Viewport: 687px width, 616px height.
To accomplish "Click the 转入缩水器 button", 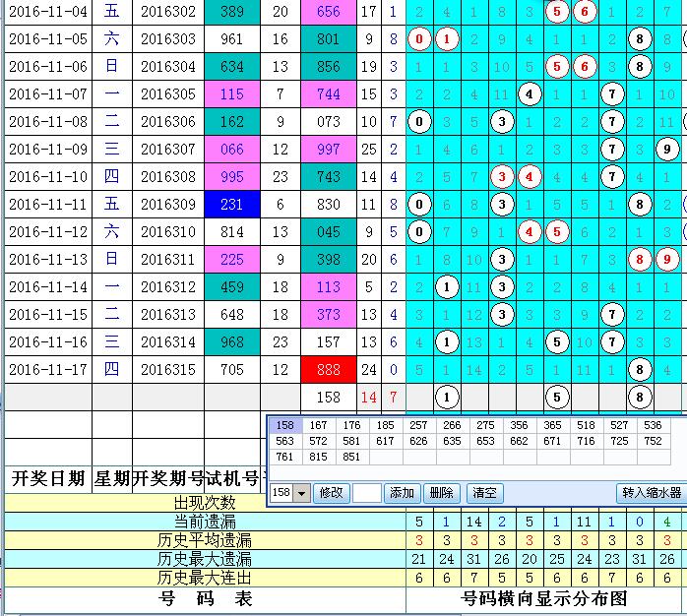I will [651, 493].
